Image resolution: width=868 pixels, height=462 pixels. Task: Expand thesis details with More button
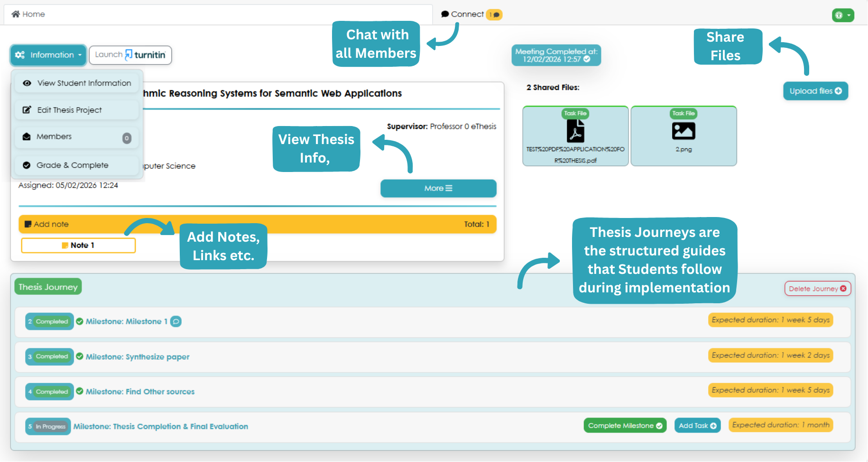coord(438,188)
